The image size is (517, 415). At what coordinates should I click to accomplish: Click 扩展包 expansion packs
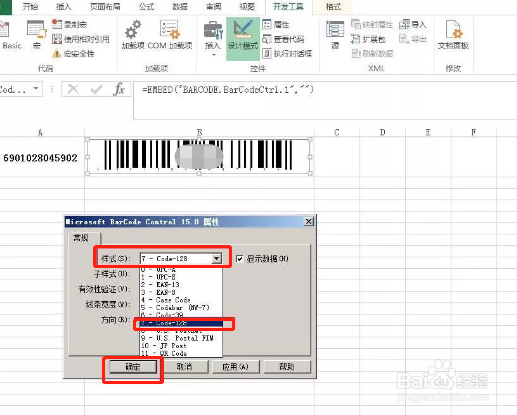click(x=368, y=39)
